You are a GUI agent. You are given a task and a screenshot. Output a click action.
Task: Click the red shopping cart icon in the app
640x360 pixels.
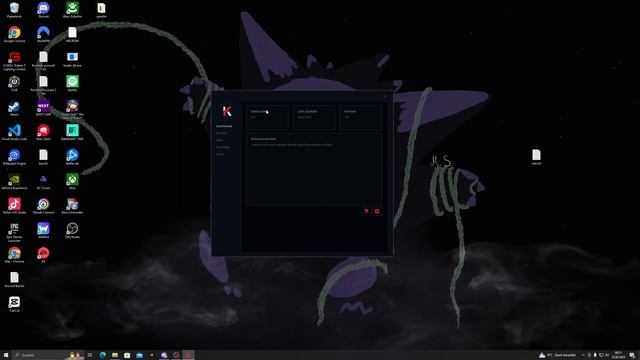point(366,211)
